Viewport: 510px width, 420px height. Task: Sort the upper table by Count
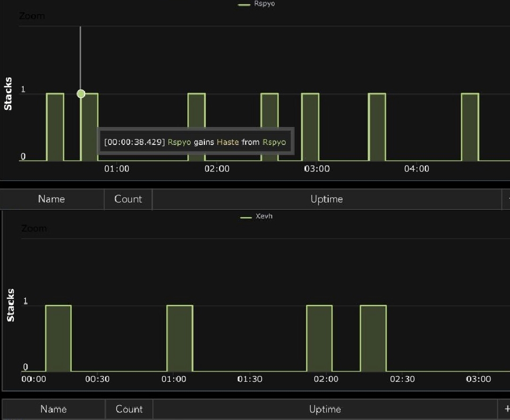pyautogui.click(x=128, y=199)
